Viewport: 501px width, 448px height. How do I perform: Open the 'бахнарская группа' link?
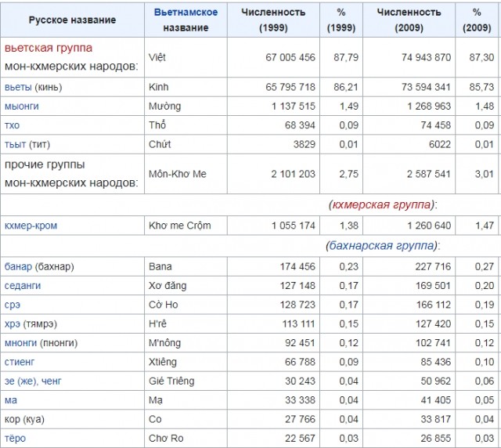382,246
